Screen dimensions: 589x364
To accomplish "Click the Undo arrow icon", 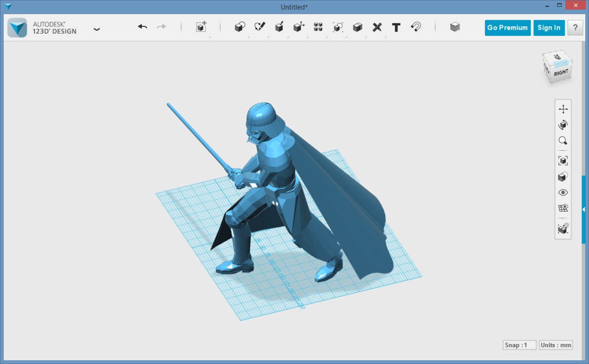I will coord(143,27).
